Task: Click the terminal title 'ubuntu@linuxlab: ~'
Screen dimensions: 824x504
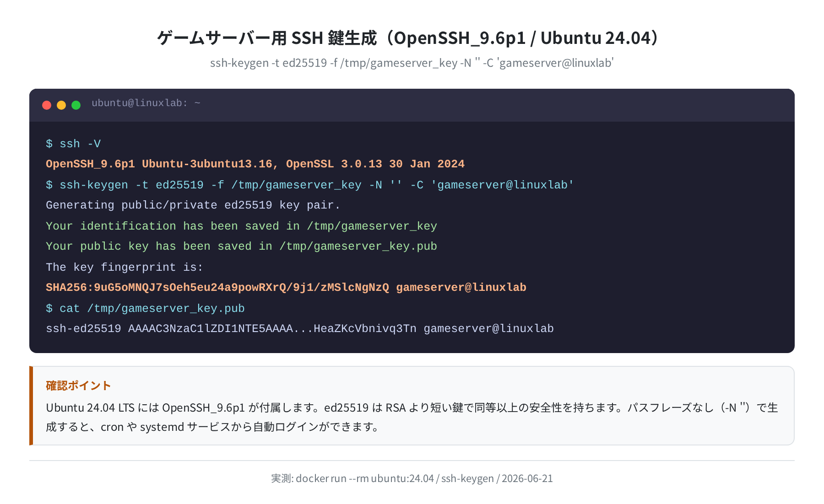Action: tap(146, 103)
